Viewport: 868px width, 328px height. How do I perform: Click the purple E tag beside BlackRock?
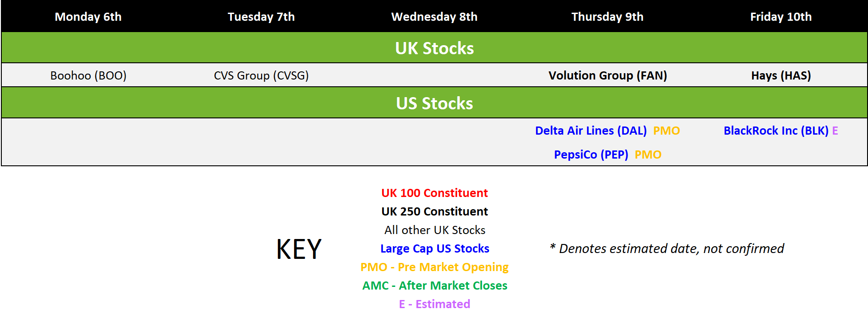(835, 131)
